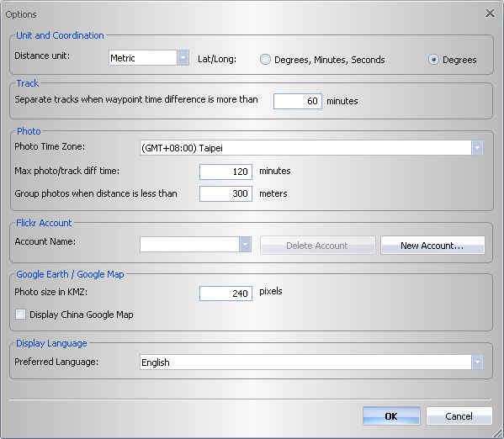Confirm settings with the OK button
504x439 pixels.
point(391,415)
